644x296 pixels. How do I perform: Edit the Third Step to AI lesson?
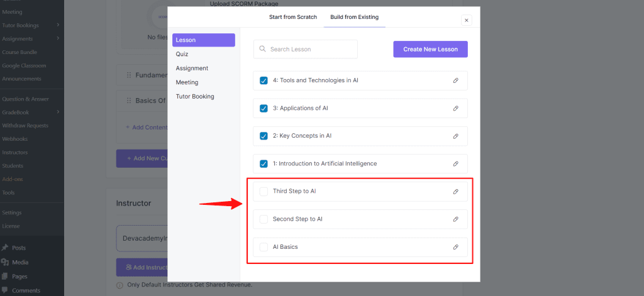click(455, 192)
